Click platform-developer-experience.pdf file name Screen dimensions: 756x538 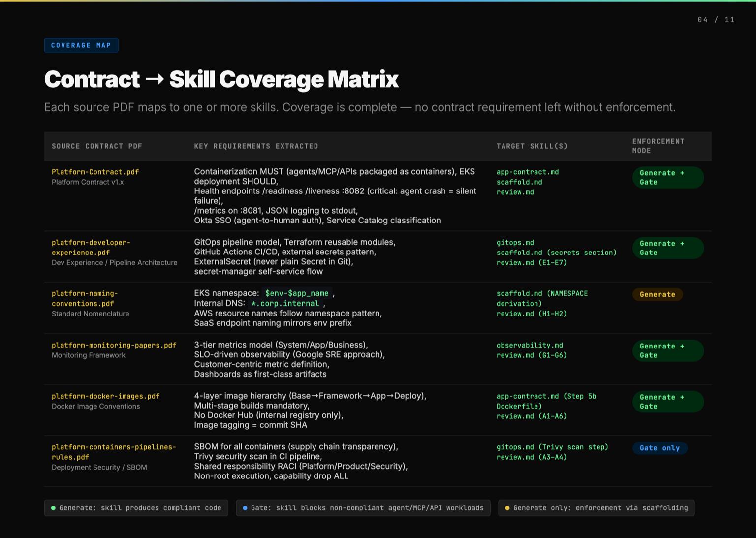pyautogui.click(x=91, y=248)
